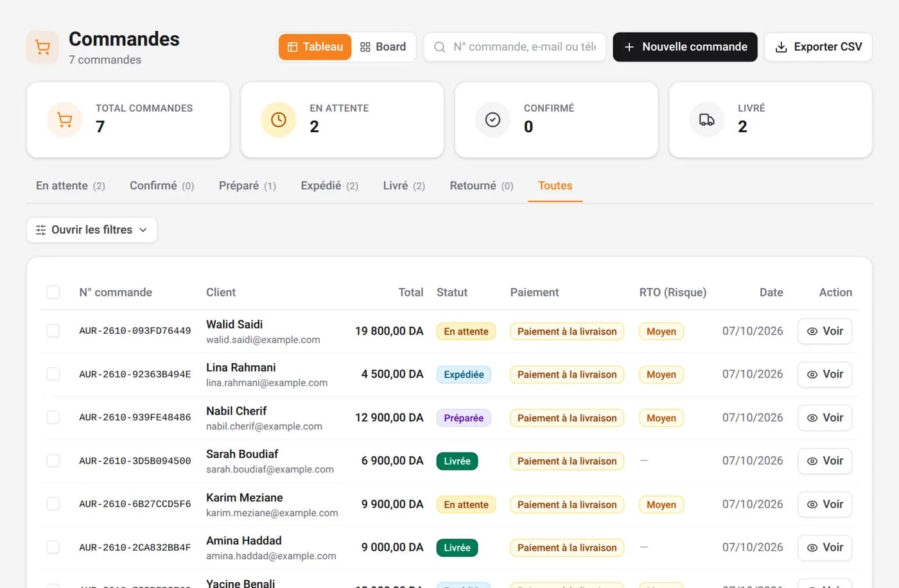This screenshot has height=588, width=899.
Task: View Walid Saidi's order with Voir
Action: click(825, 331)
